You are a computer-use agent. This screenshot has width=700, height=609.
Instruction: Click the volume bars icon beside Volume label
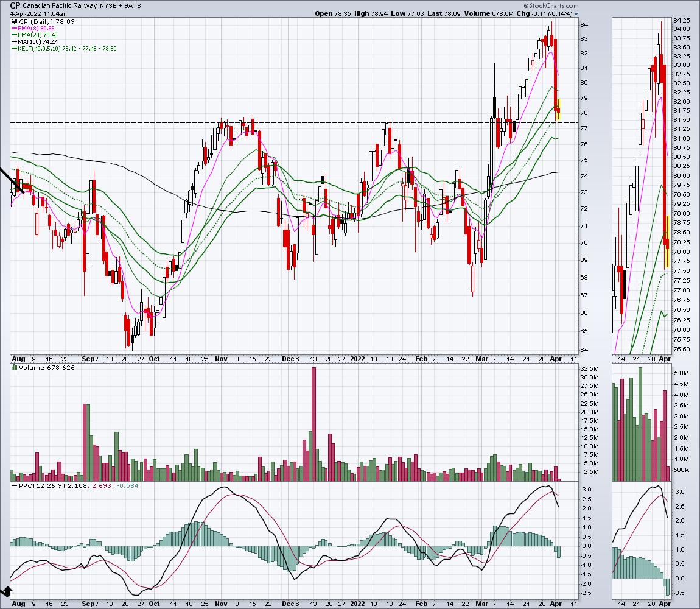(14, 368)
